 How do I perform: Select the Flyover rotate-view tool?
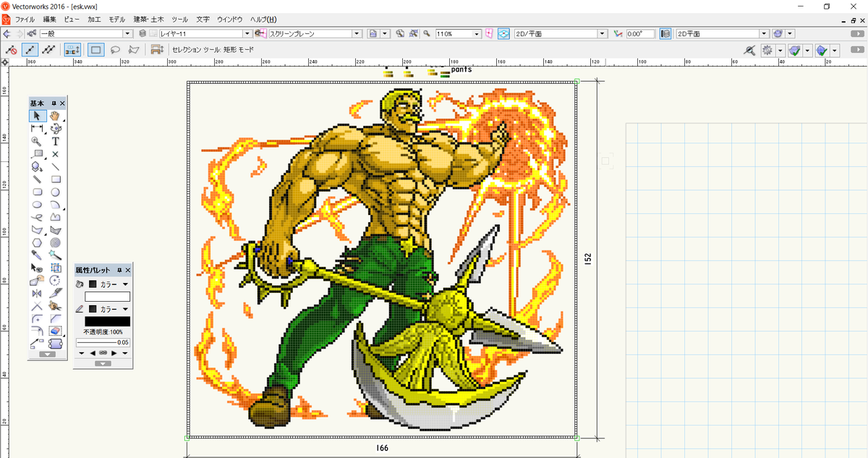pyautogui.click(x=55, y=129)
